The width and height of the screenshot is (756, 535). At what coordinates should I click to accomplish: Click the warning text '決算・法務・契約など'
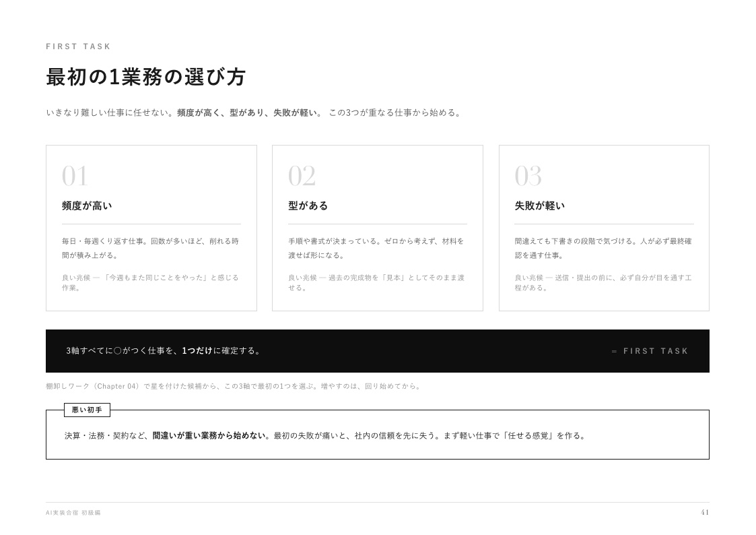click(x=327, y=436)
